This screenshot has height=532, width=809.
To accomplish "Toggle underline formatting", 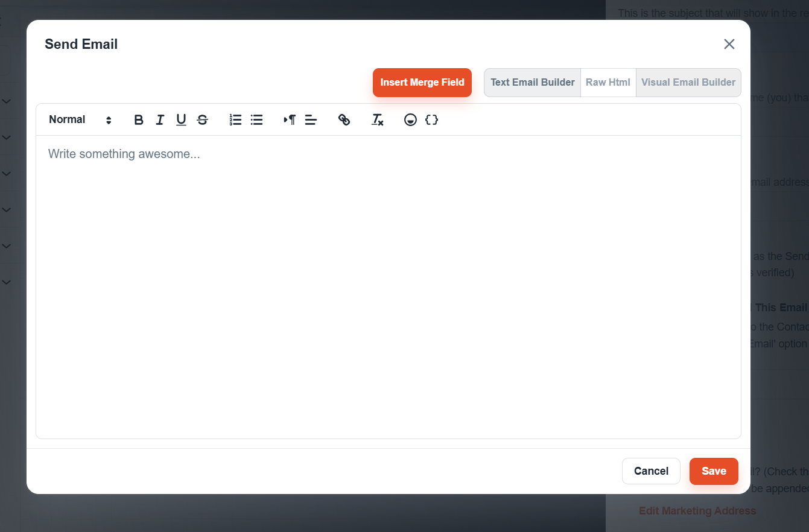I will [x=181, y=120].
